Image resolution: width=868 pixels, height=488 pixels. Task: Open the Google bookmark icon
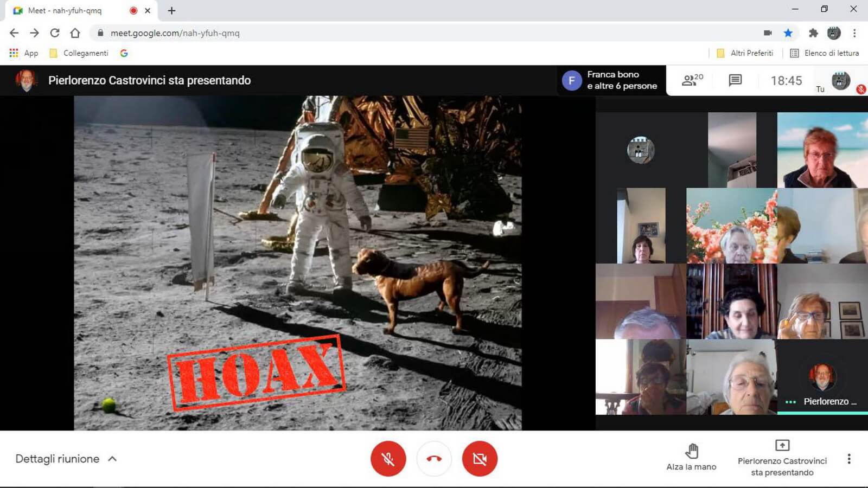(x=124, y=53)
